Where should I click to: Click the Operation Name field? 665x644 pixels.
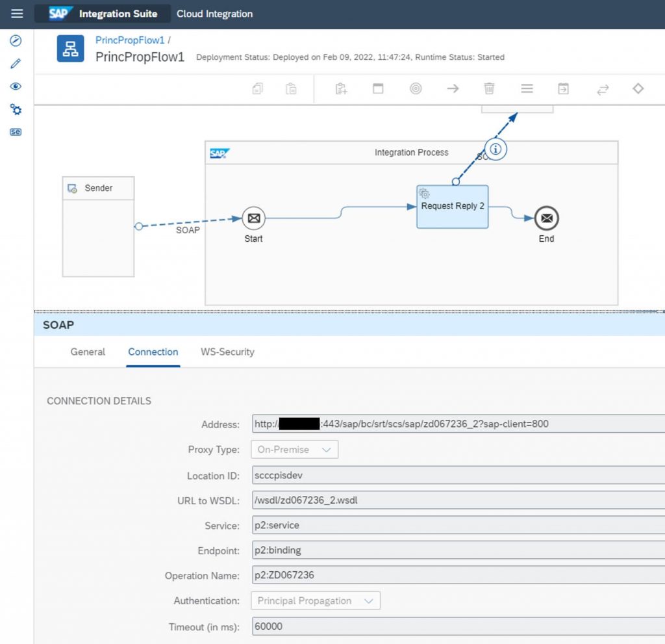[458, 575]
